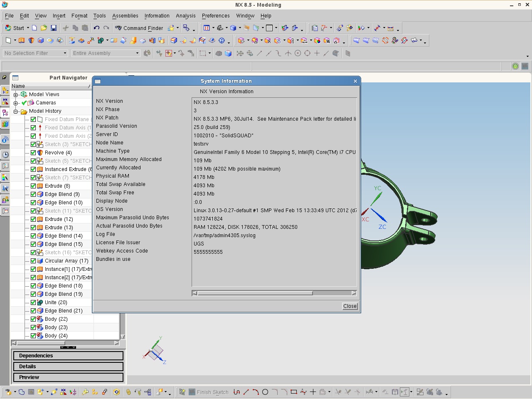Open the Command Finder
The height and width of the screenshot is (399, 532).
[x=139, y=28]
